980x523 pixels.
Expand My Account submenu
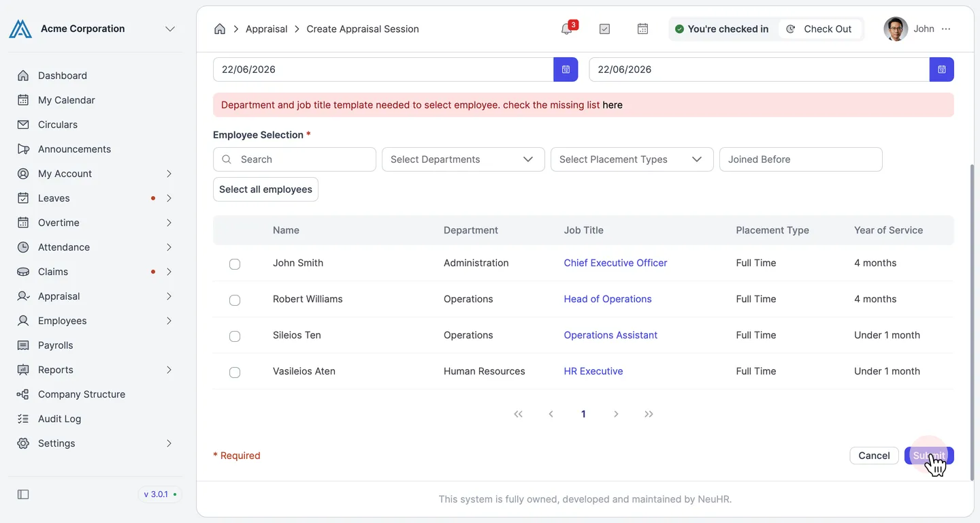click(x=169, y=174)
